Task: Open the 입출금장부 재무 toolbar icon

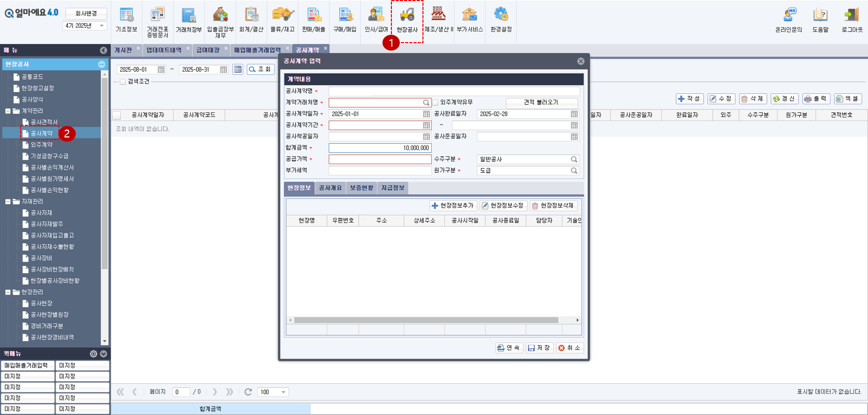Action: click(220, 22)
